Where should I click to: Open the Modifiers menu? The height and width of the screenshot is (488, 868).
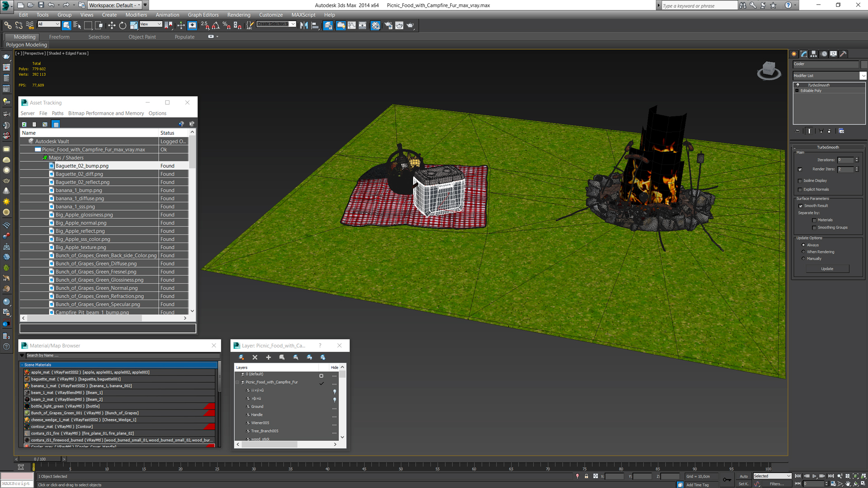click(x=136, y=15)
